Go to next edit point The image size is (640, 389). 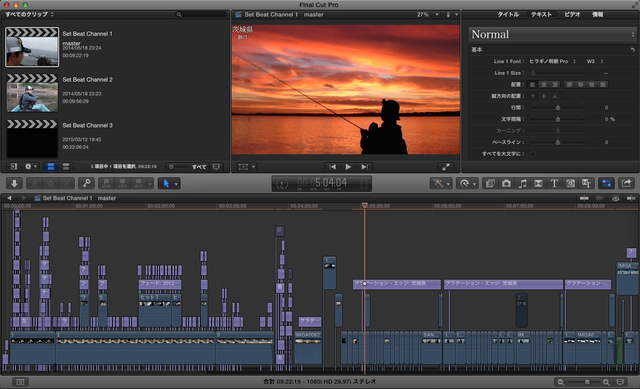[364, 167]
